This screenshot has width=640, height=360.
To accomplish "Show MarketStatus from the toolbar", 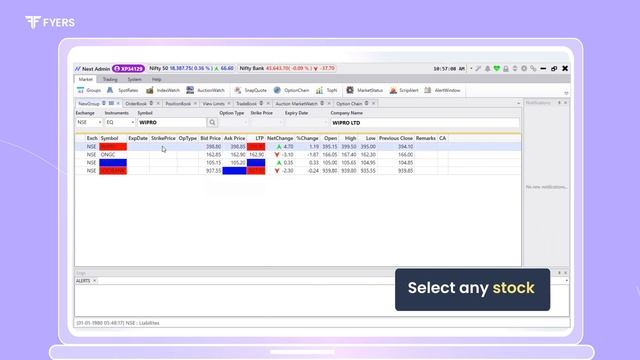I will coord(364,90).
